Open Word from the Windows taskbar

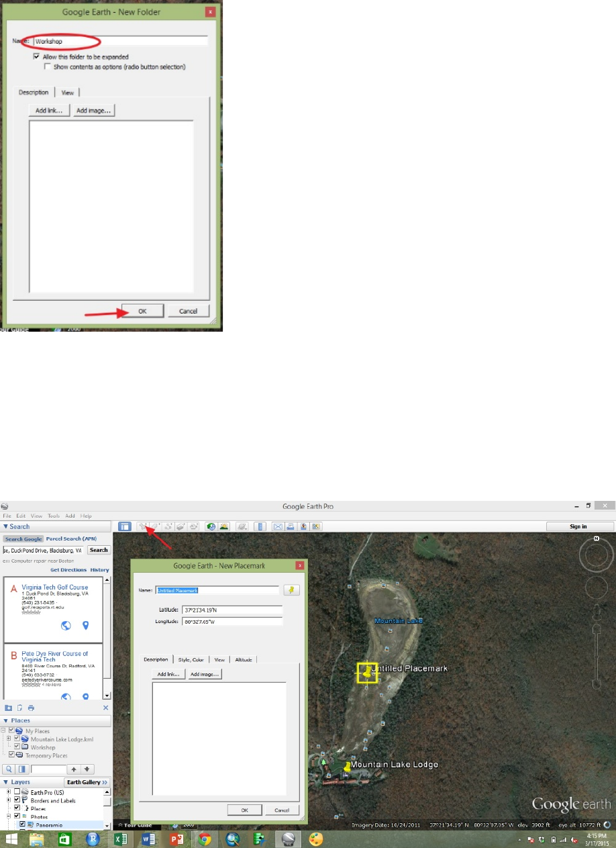(x=149, y=839)
